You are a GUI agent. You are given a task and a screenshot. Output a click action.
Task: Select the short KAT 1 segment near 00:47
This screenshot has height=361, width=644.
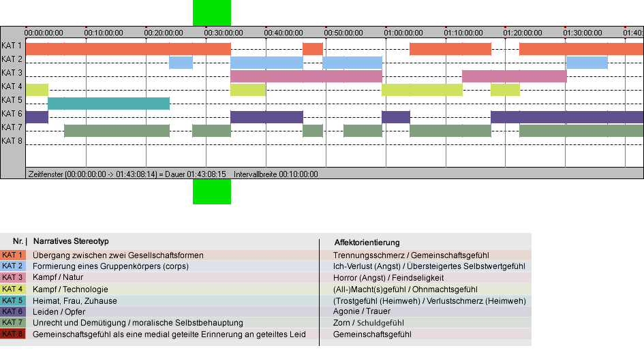pyautogui.click(x=313, y=49)
